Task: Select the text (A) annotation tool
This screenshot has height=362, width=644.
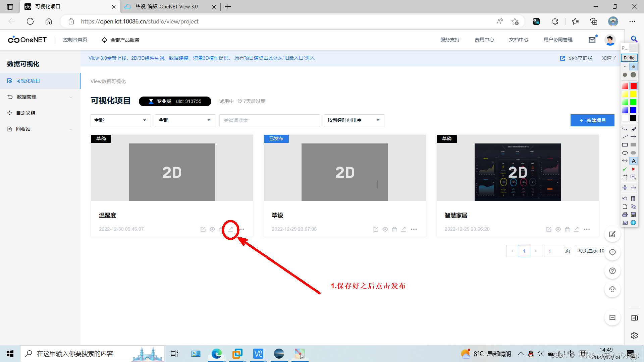Action: [x=633, y=161]
